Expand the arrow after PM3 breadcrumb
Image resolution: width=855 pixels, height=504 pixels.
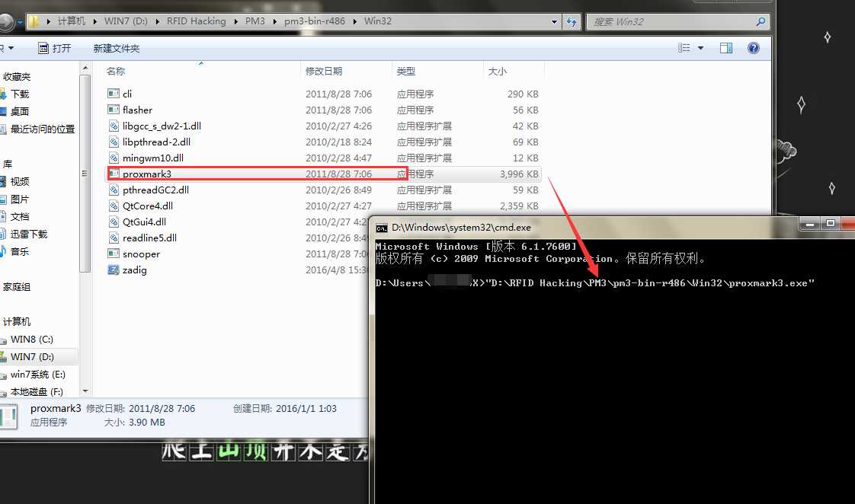(275, 21)
